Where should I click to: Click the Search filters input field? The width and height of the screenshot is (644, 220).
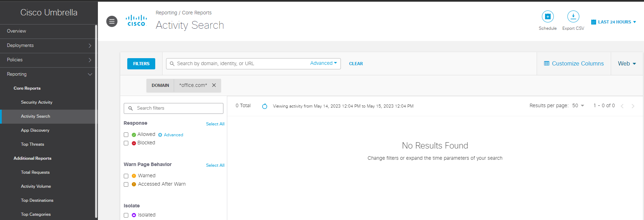tap(173, 108)
